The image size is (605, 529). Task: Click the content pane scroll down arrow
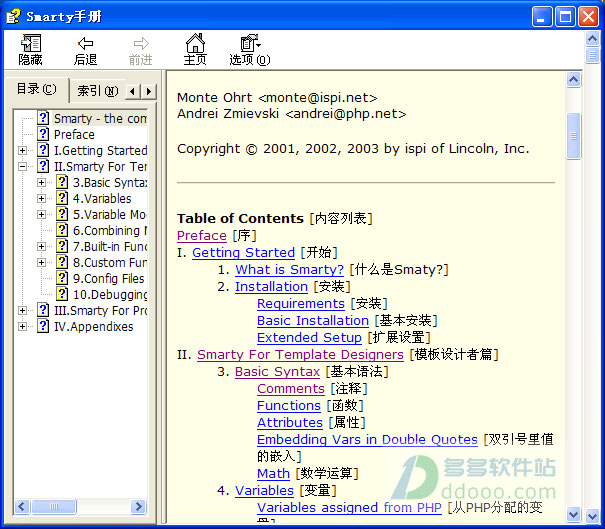click(x=573, y=515)
